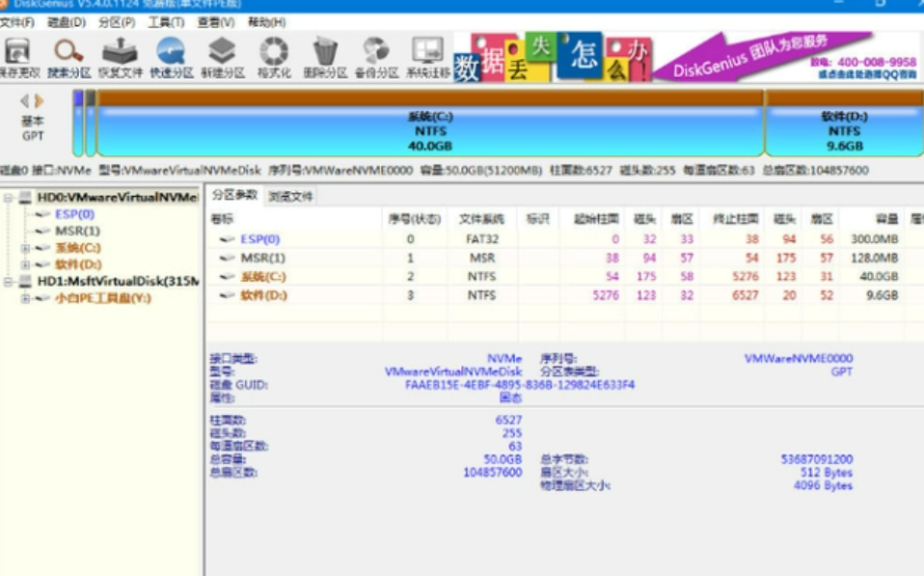Click the 软件(D:) partition icon in table
The image size is (924, 576).
click(227, 295)
